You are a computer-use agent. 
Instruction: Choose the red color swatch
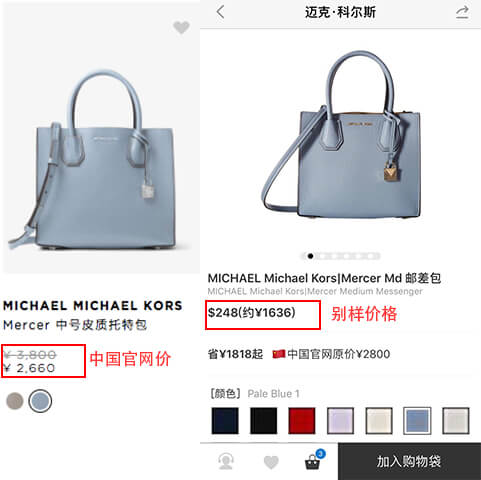pos(302,421)
